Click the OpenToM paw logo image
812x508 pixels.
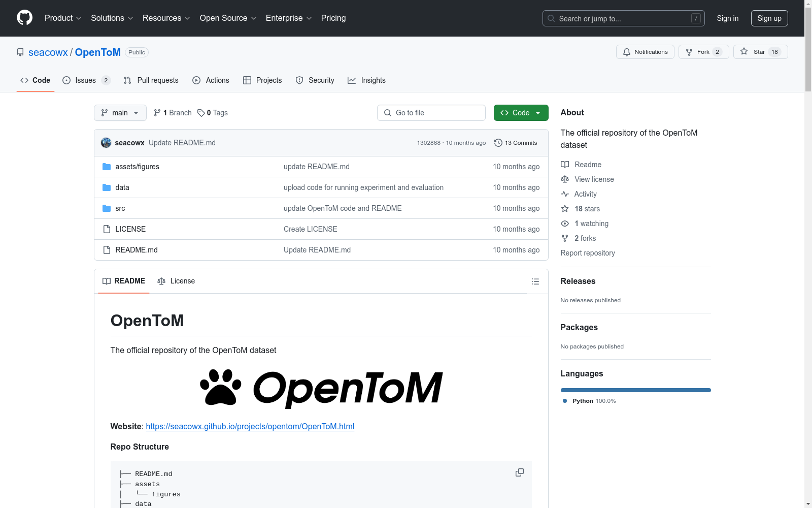(321, 389)
